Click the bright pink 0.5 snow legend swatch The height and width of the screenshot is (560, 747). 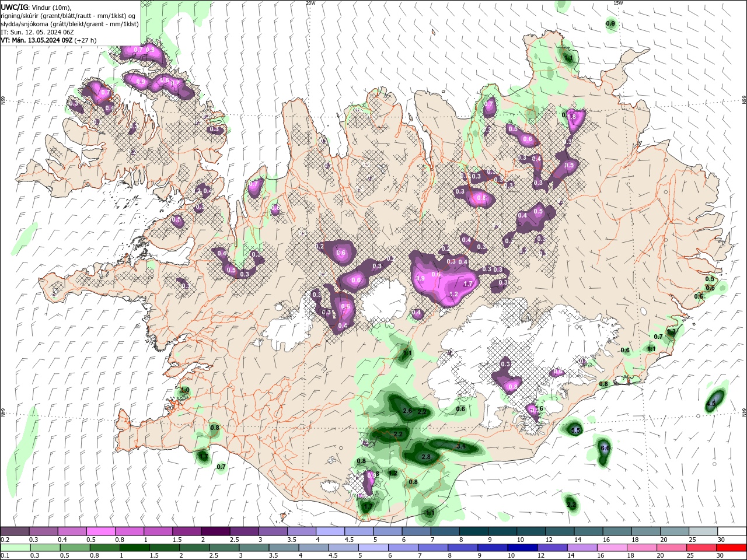[100, 531]
